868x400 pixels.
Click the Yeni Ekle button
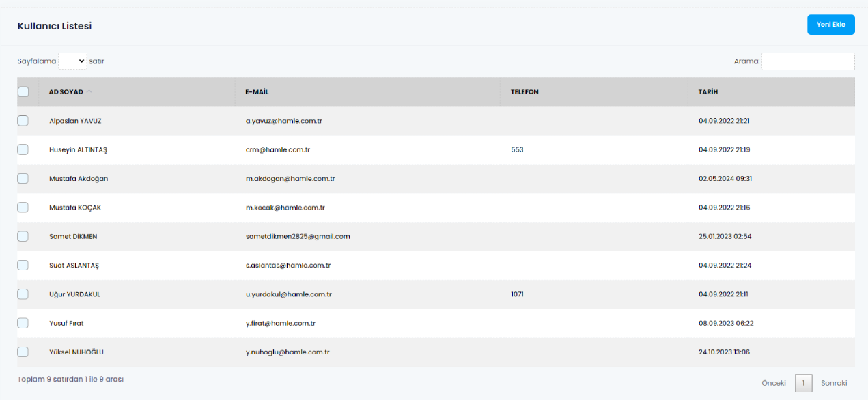pyautogui.click(x=830, y=25)
